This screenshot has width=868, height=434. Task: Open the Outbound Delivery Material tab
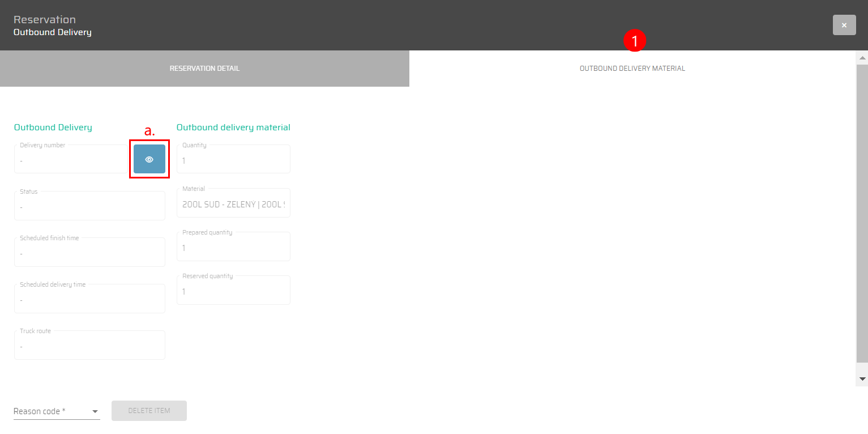(632, 69)
